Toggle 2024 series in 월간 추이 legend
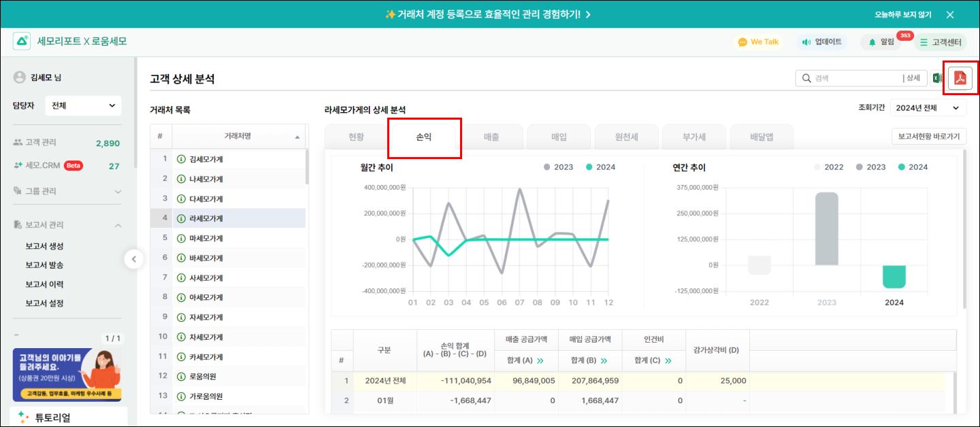The width and height of the screenshot is (980, 427). [x=600, y=167]
